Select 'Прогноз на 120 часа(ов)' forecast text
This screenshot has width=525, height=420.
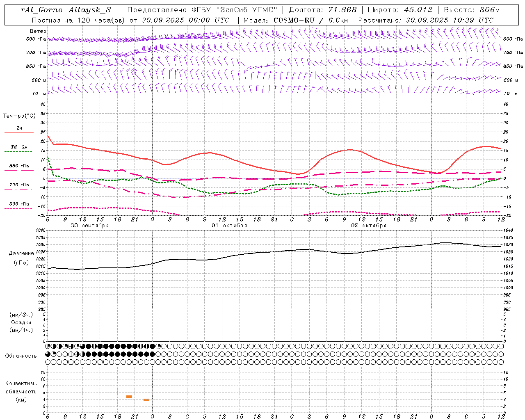tap(78, 20)
